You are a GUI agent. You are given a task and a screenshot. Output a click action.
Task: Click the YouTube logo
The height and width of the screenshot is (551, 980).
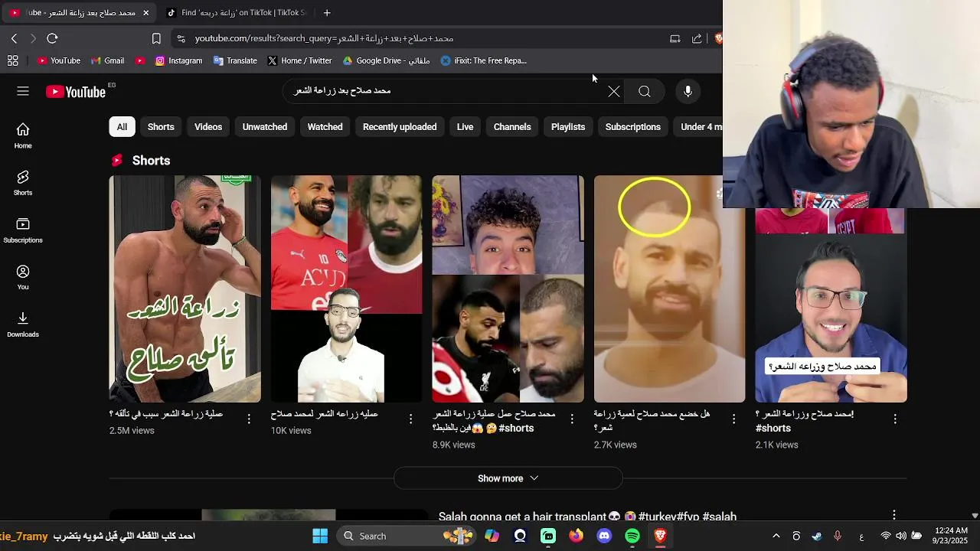coord(75,92)
